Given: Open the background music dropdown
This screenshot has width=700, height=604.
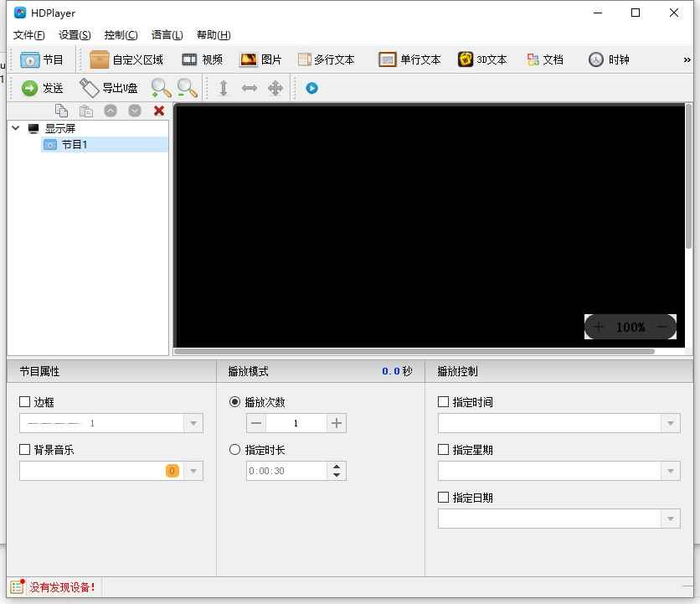Looking at the screenshot, I should point(193,471).
